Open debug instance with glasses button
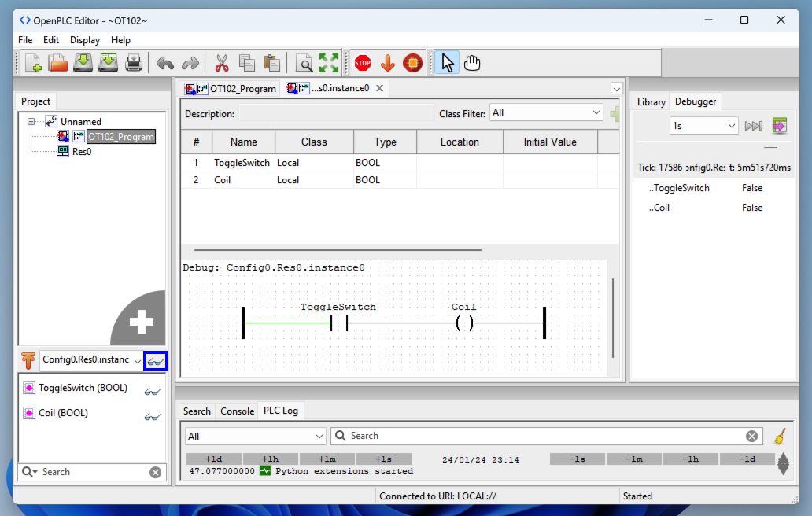 click(155, 361)
